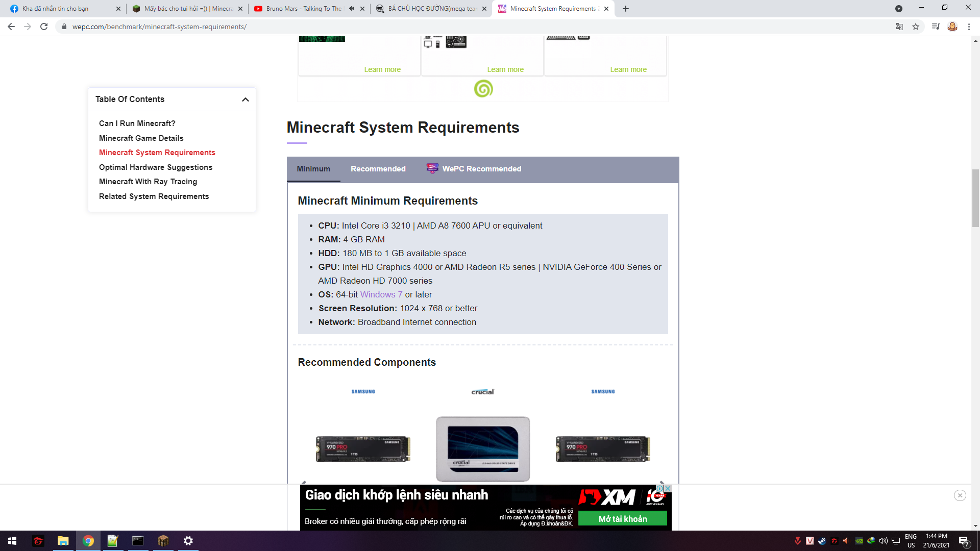980x551 pixels.
Task: Open the tab search dropdown arrow
Action: (x=898, y=9)
